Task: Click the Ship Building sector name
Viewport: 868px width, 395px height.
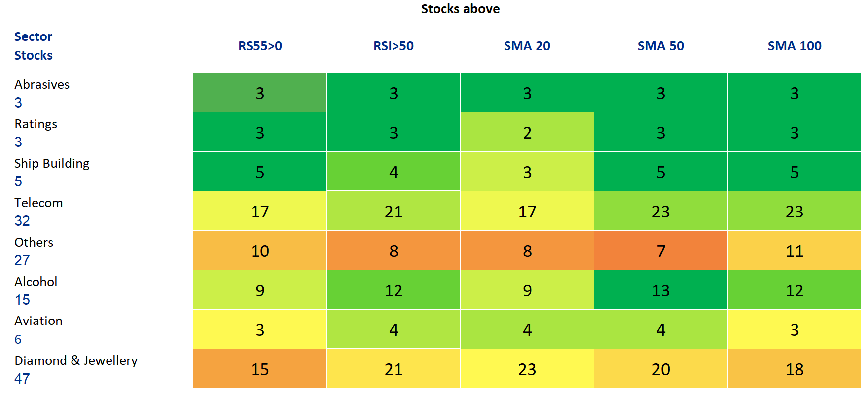Action: click(x=52, y=163)
